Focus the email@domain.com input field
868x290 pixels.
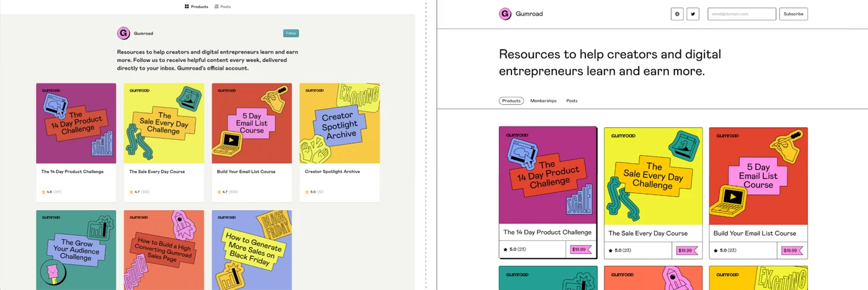point(742,14)
